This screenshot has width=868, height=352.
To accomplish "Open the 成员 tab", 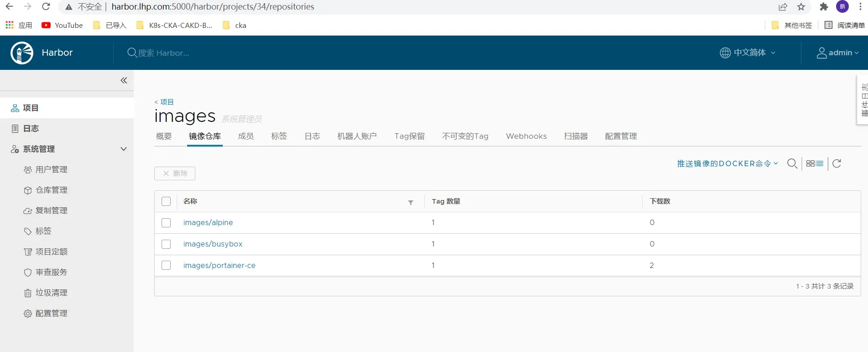I will [246, 136].
